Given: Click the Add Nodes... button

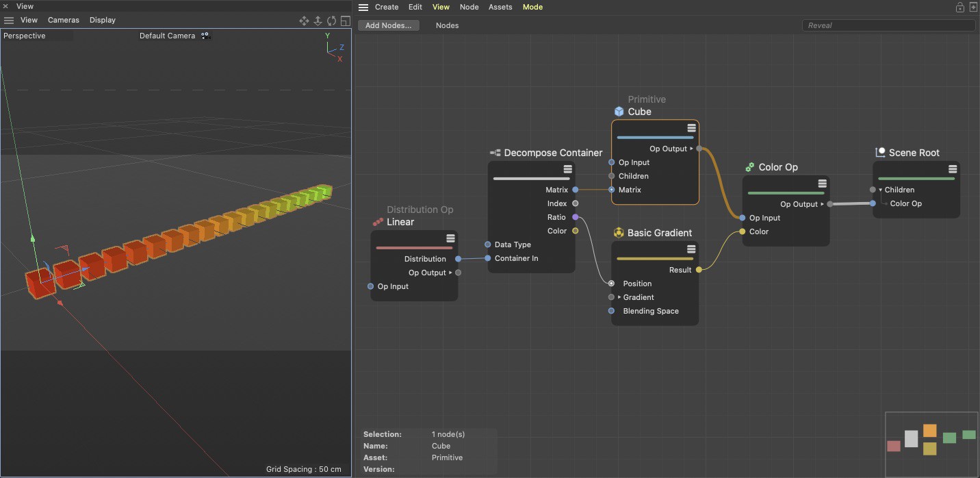Looking at the screenshot, I should (x=388, y=25).
